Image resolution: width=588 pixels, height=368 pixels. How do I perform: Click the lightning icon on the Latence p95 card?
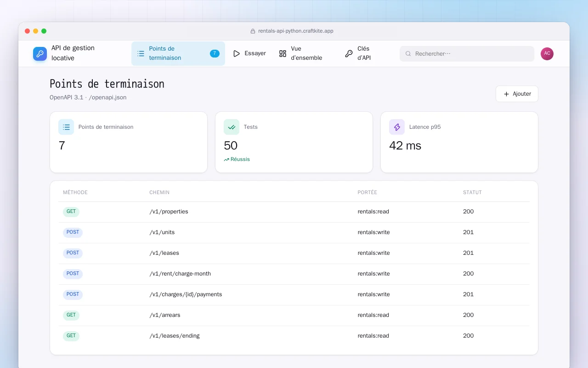[397, 127]
